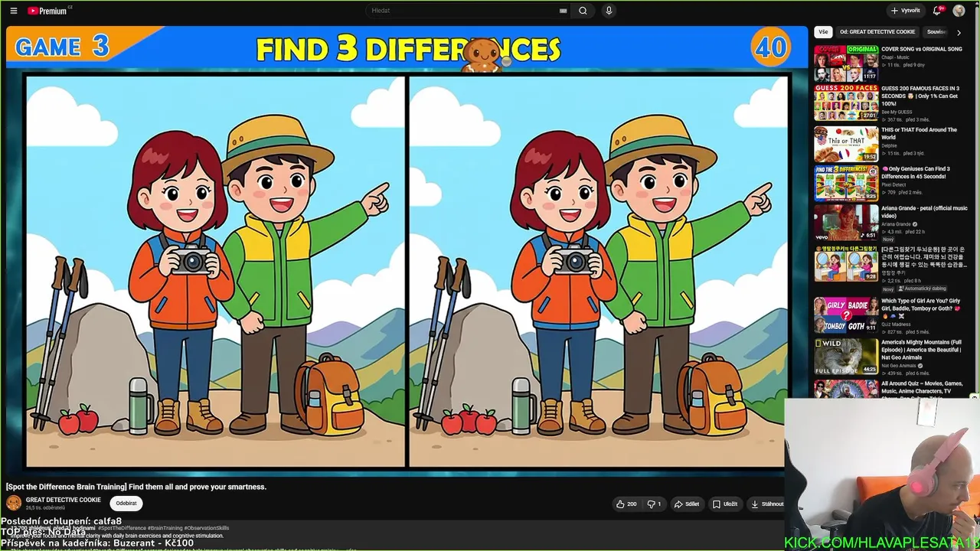Open the on-screen keyboard in search box
This screenshot has height=551, width=980.
[563, 11]
